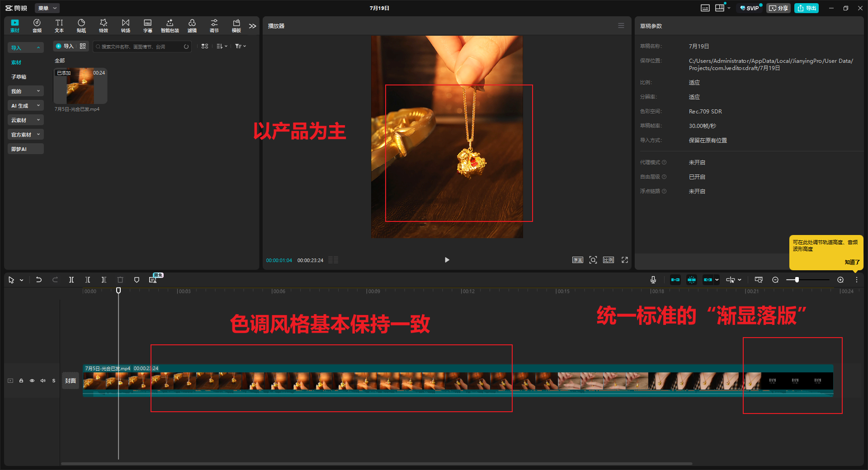This screenshot has height=470, width=868.
Task: Click the undo arrow in timeline toolbar
Action: coord(39,280)
